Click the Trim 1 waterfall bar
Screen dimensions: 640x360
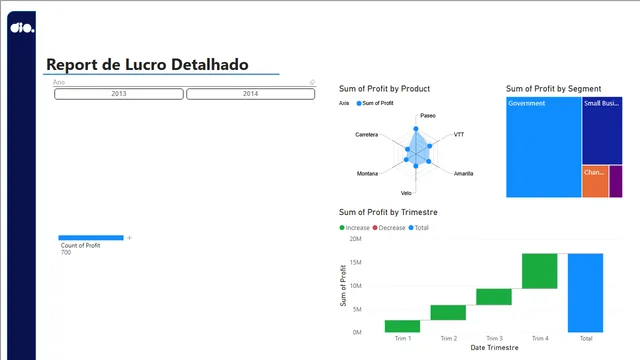click(402, 326)
